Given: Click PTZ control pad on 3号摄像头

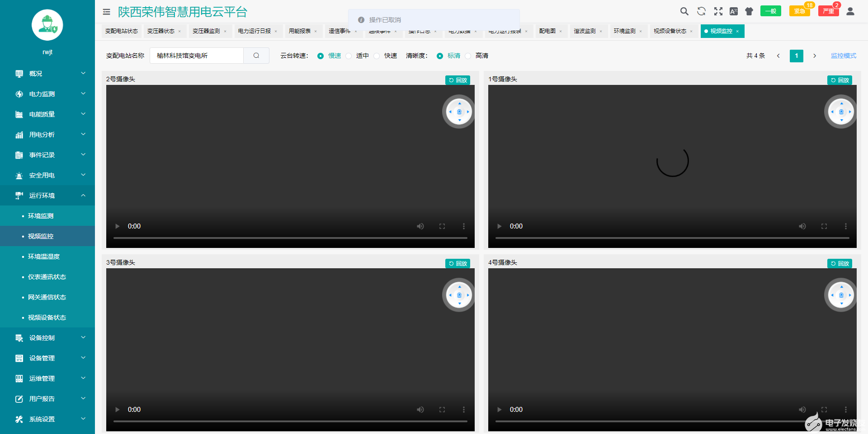Looking at the screenshot, I should tap(459, 295).
